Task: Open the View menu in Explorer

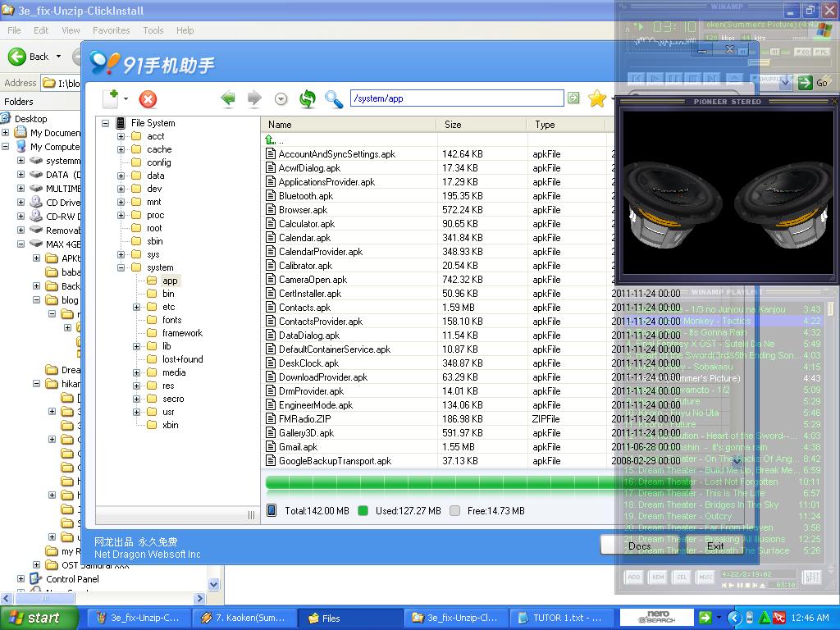Action: pos(71,30)
